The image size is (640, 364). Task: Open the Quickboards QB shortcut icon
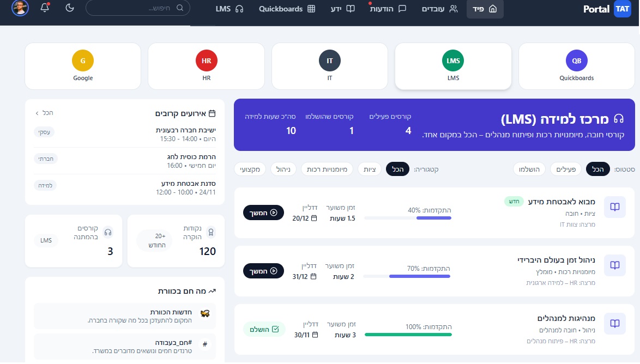[x=576, y=60]
